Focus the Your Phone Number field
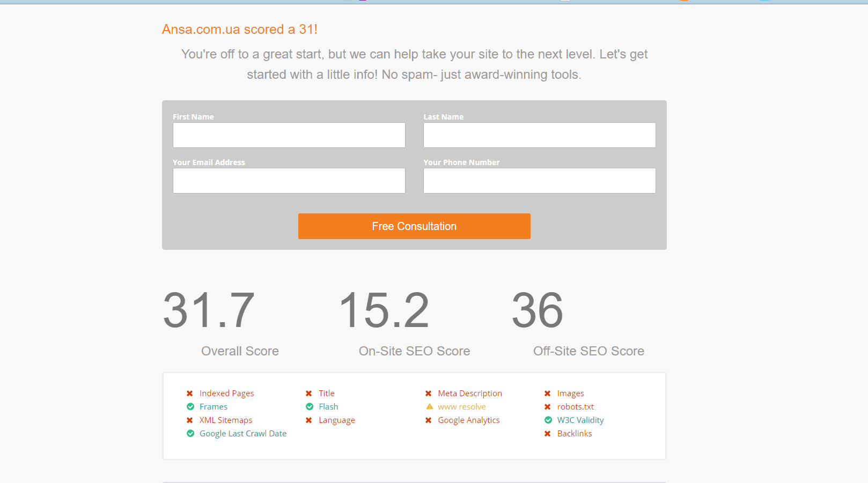This screenshot has width=868, height=483. tap(539, 181)
